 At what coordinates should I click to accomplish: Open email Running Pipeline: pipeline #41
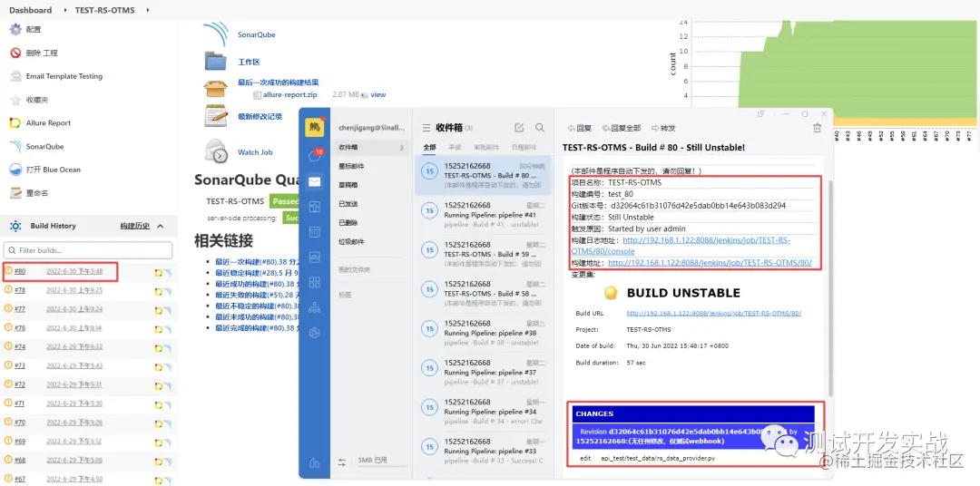coord(484,214)
